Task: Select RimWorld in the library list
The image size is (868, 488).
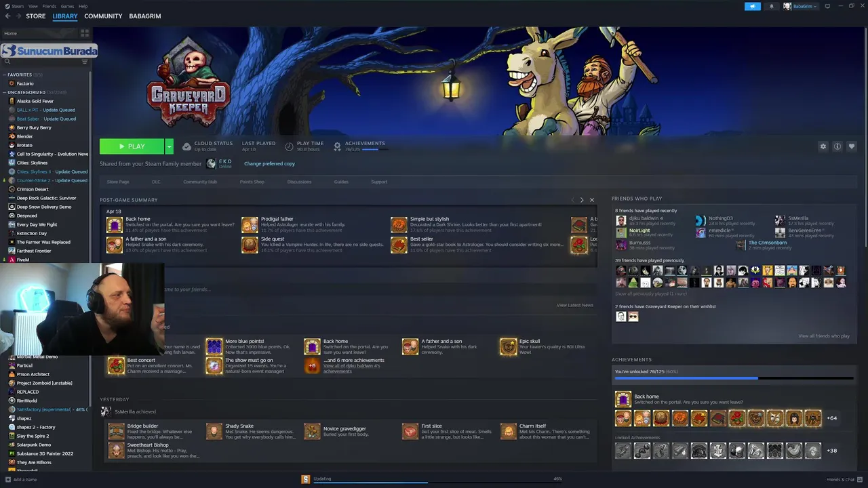Action: click(x=26, y=401)
